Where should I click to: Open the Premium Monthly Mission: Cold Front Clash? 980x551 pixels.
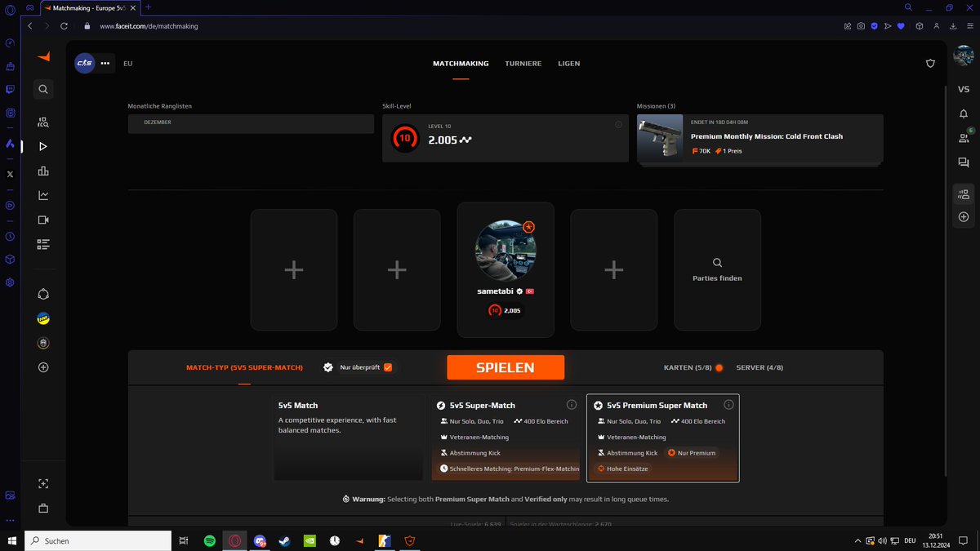pyautogui.click(x=759, y=139)
